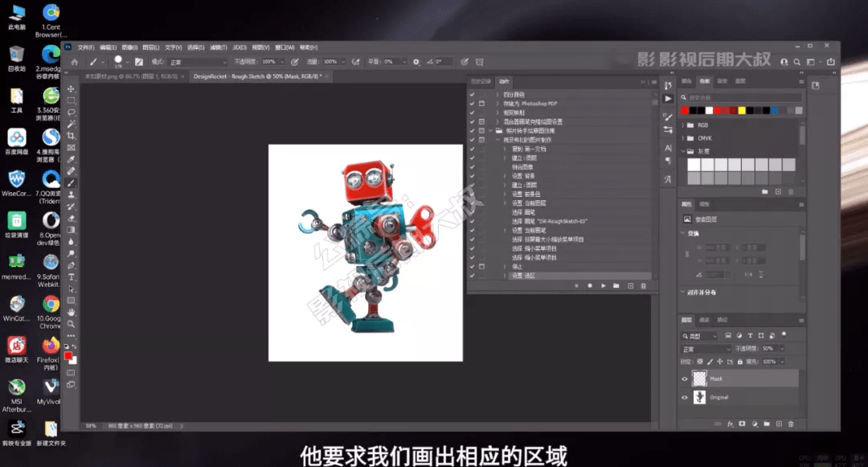Click the red foreground color swatch
868x467 pixels.
68,356
